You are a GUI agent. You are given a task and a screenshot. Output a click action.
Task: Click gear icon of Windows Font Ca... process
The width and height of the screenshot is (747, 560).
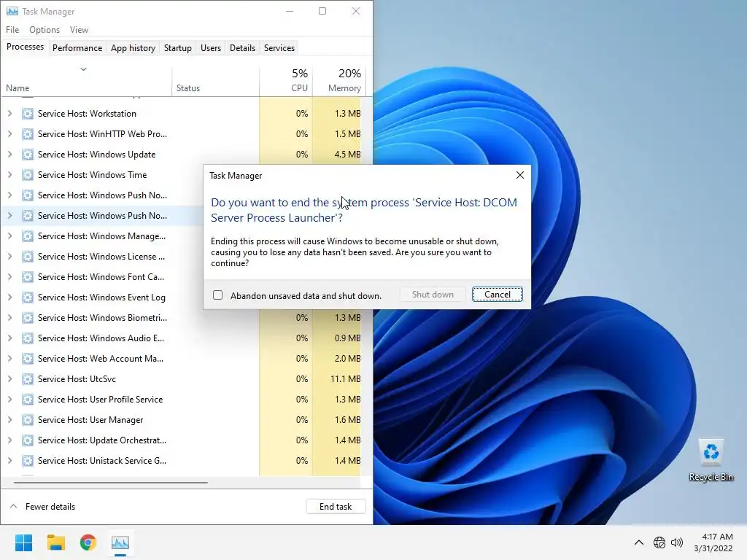(28, 276)
